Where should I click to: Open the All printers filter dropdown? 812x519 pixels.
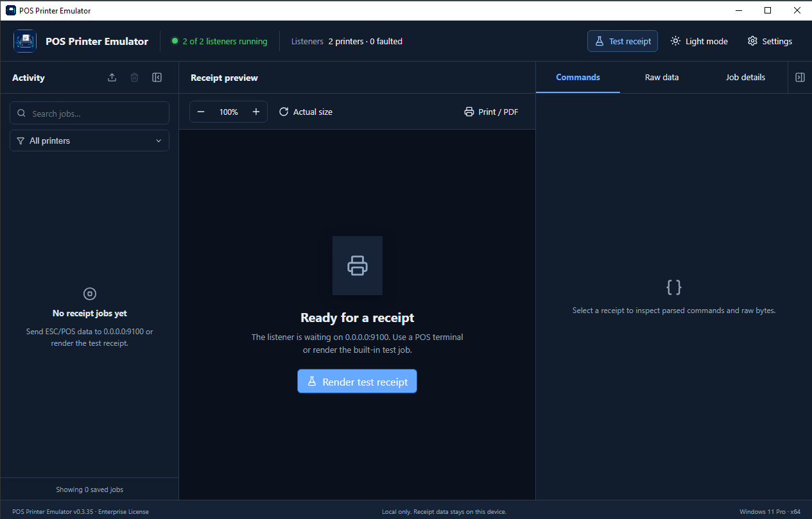coord(89,140)
